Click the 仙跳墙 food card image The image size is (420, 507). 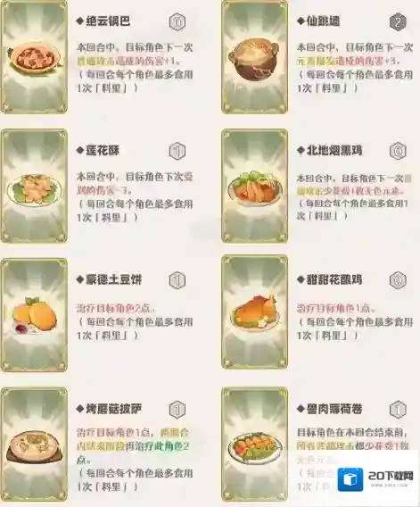[x=254, y=57]
